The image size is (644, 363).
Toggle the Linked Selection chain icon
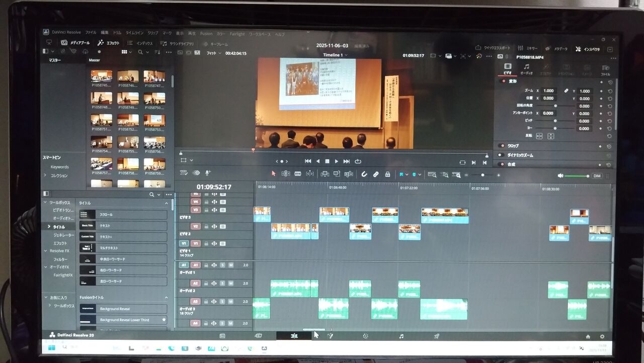tap(376, 174)
